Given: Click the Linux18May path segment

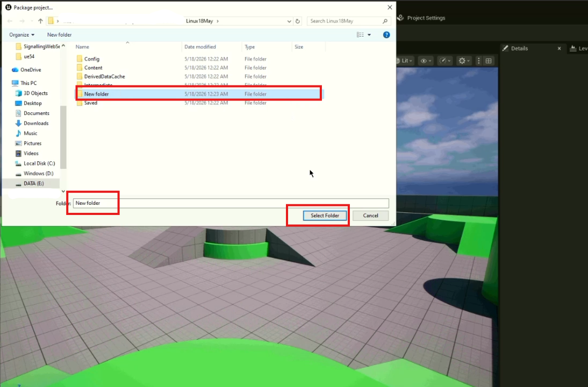Looking at the screenshot, I should pos(199,21).
